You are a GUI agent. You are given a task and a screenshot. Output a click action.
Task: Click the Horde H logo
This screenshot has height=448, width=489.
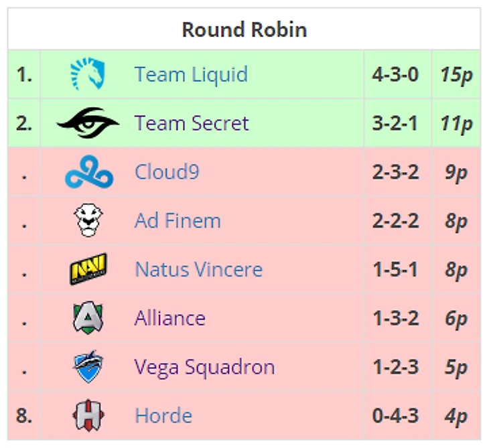pos(88,415)
